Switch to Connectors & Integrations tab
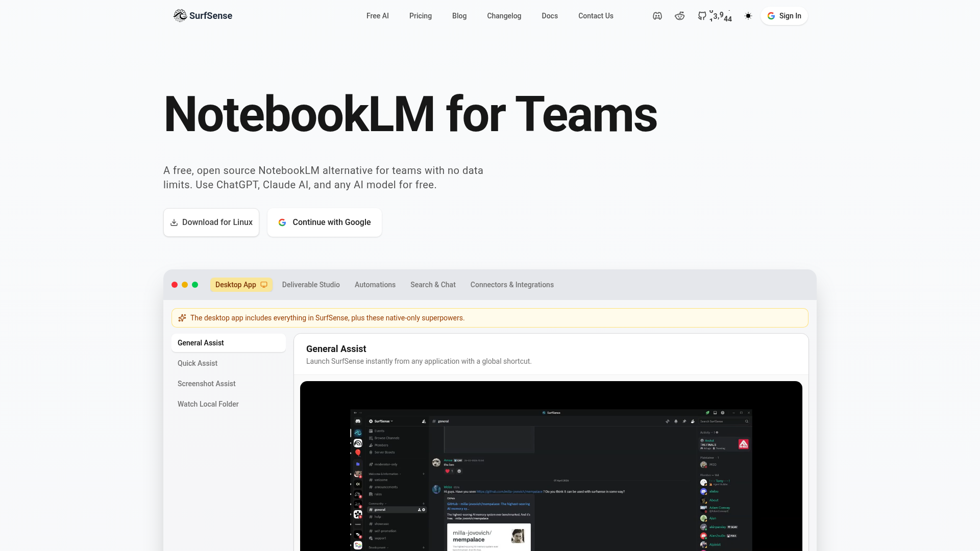This screenshot has width=980, height=551. pyautogui.click(x=512, y=285)
